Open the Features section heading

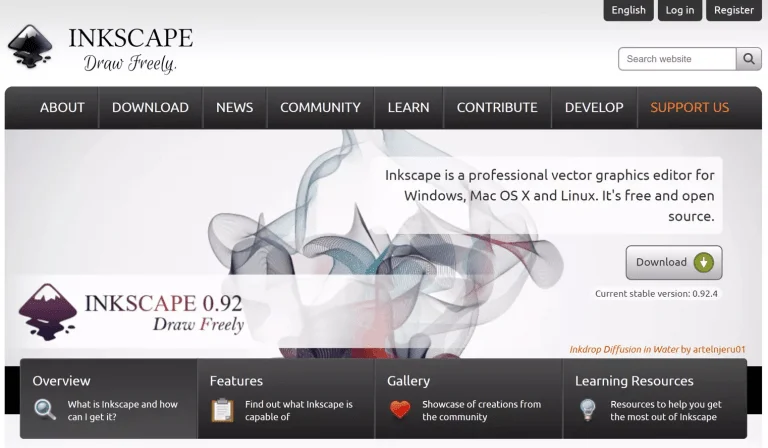236,381
